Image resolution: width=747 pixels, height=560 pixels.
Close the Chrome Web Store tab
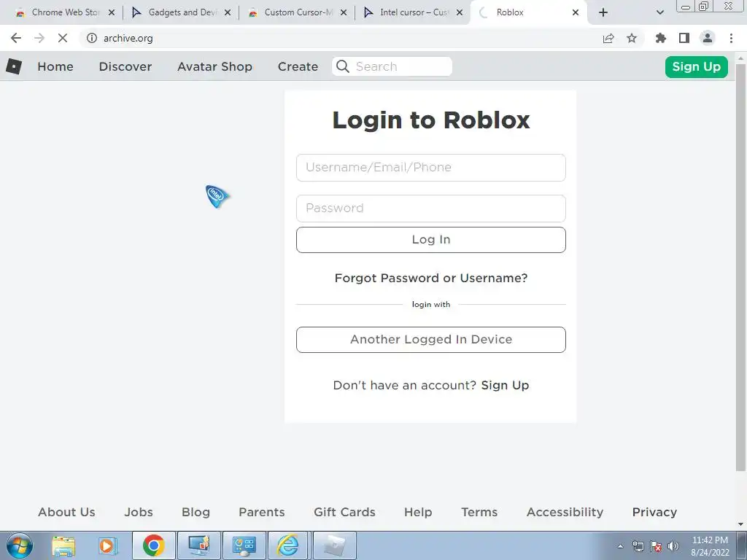[x=112, y=12]
